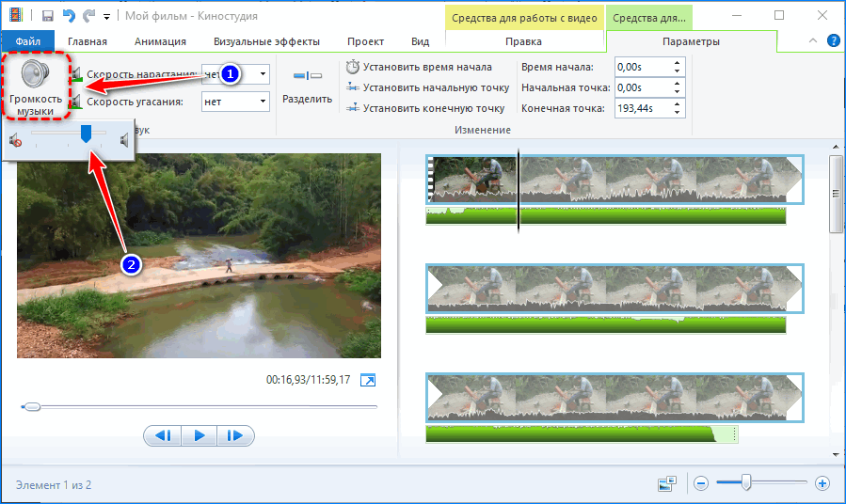Open the Скорость угасания dropdown
This screenshot has height=504, width=846.
pos(262,101)
